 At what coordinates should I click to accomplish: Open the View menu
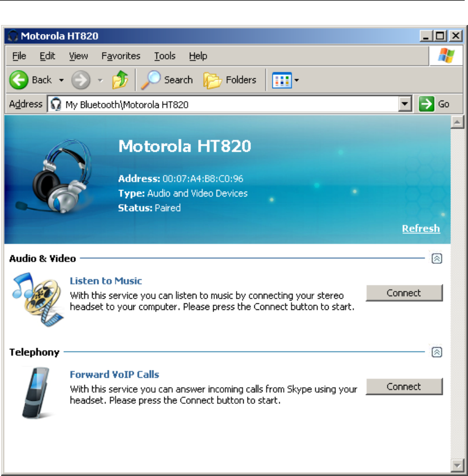tap(78, 56)
